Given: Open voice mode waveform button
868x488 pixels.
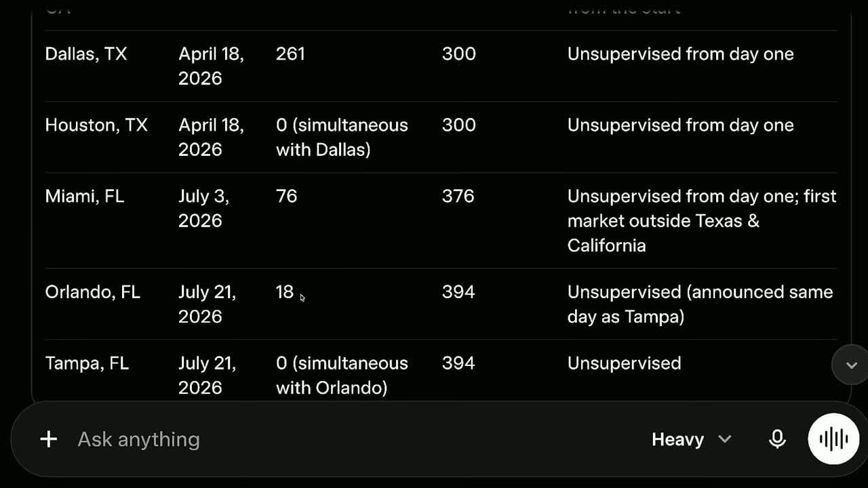Looking at the screenshot, I should coord(833,439).
